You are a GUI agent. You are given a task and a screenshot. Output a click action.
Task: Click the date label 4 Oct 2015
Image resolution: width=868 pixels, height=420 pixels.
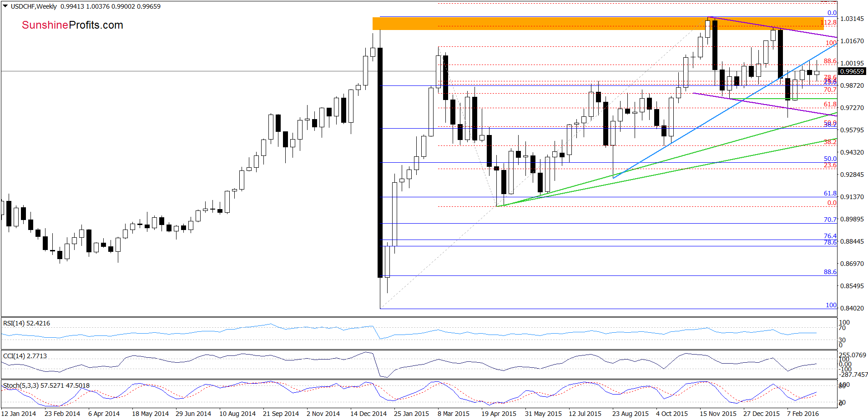(x=672, y=414)
